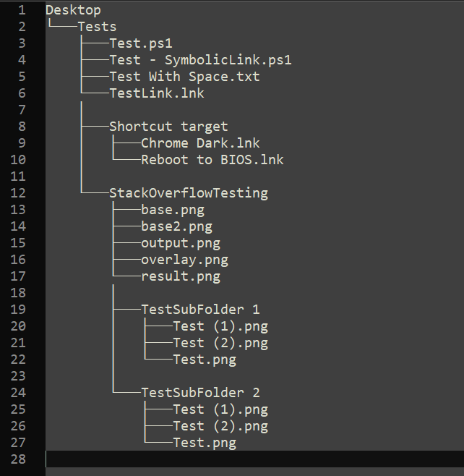Viewport: 464px width, 476px height.
Task: Click the Test With Space.txt line
Action: click(x=184, y=77)
